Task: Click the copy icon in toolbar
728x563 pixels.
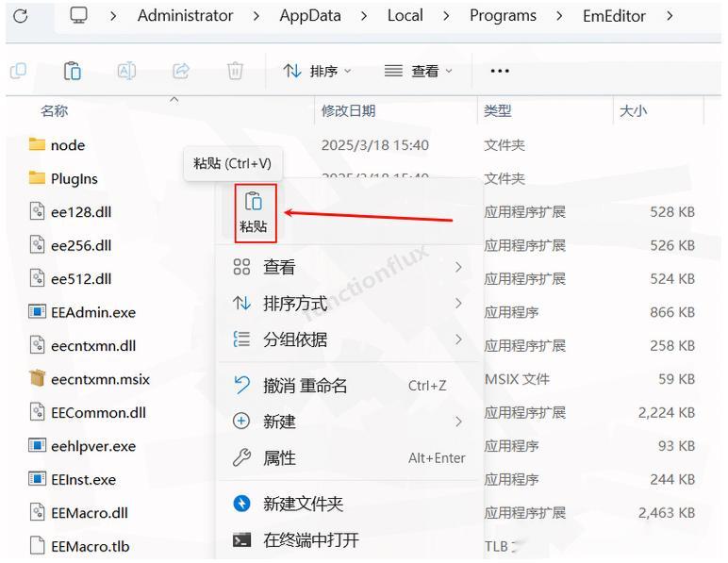Action: pos(18,71)
